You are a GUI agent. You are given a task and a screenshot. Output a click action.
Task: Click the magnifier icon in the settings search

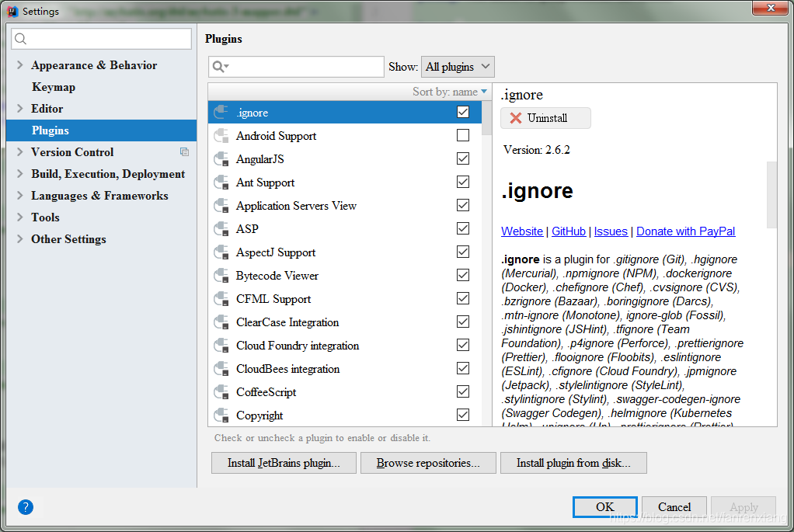click(20, 38)
